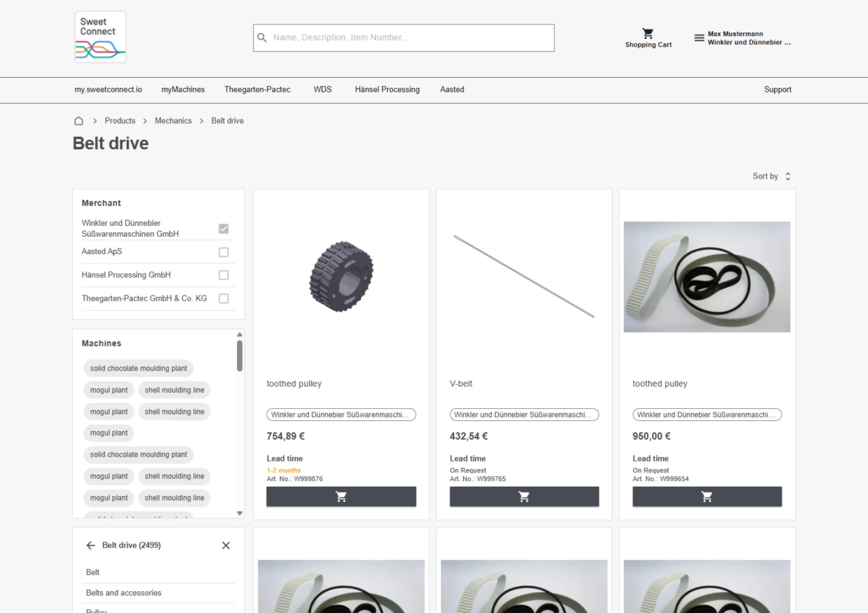Open the hamburger user menu icon

(699, 38)
